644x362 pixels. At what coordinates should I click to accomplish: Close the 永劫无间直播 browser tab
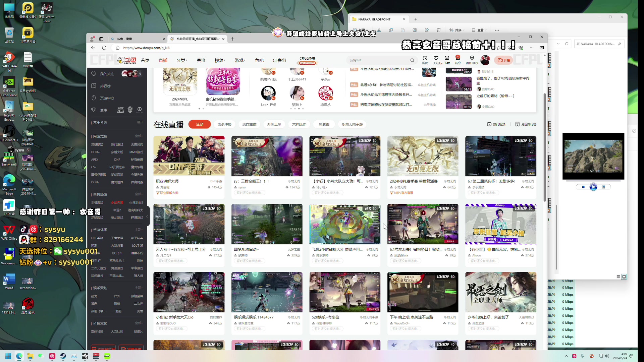pyautogui.click(x=223, y=39)
